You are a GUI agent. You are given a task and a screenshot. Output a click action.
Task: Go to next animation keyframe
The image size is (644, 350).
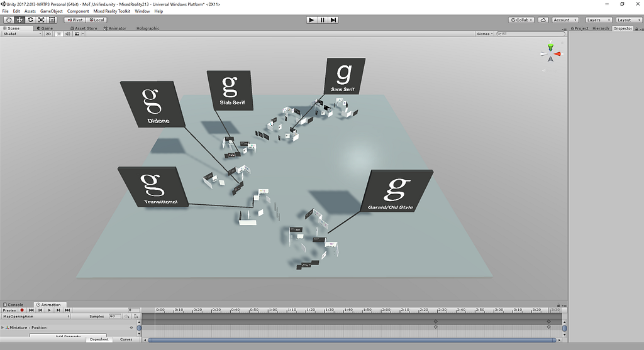tap(58, 310)
